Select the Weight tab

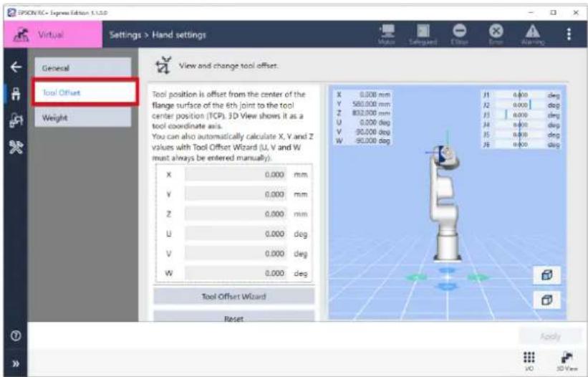point(83,118)
